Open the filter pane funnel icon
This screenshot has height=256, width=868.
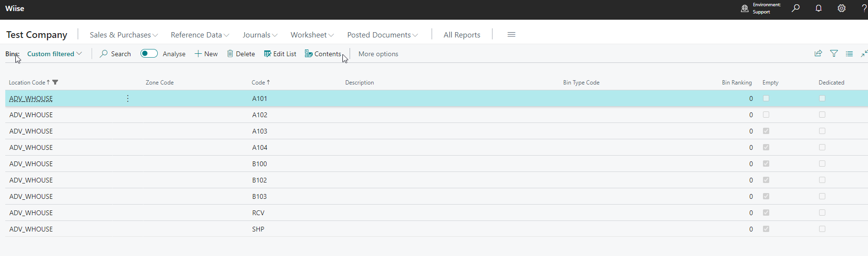[834, 54]
